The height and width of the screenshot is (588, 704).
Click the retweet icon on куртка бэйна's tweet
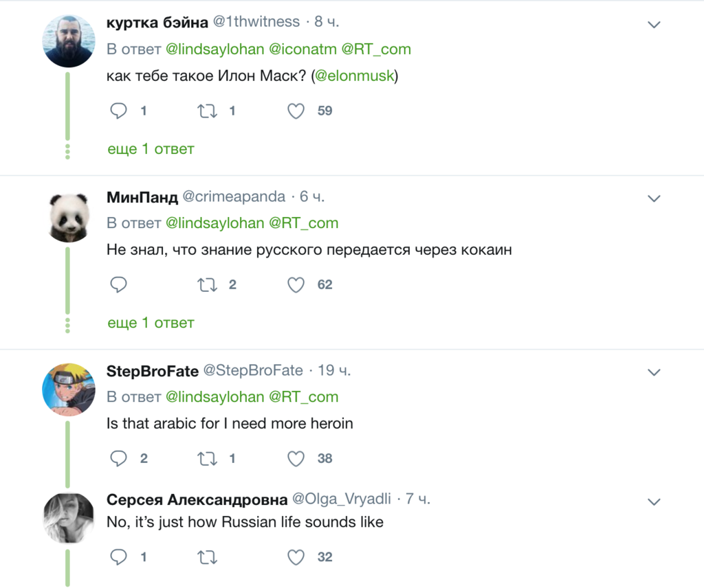206,111
